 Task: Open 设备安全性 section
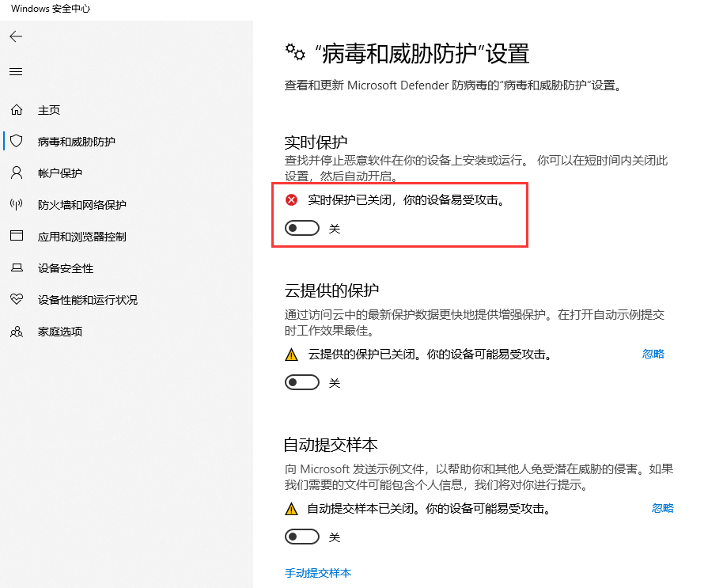click(66, 268)
